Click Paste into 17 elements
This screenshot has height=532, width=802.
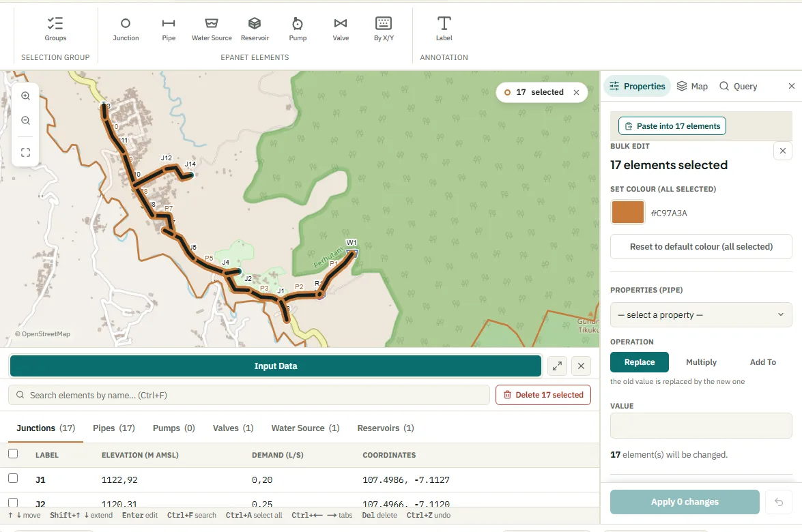coord(672,126)
